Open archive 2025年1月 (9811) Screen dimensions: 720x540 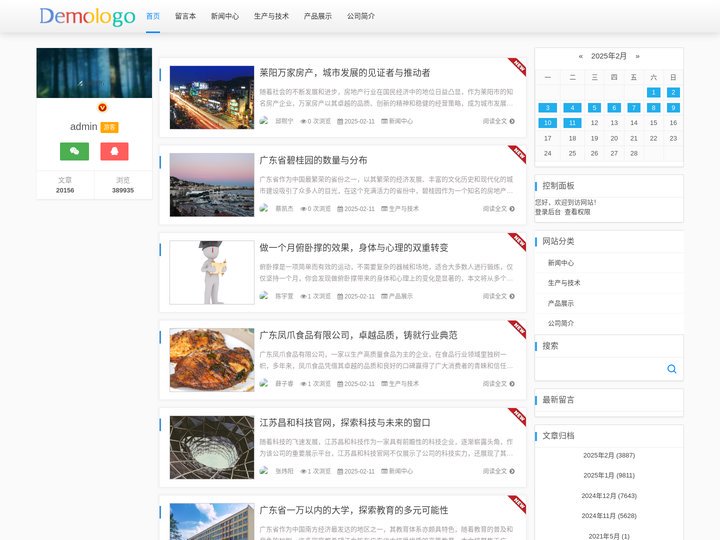pyautogui.click(x=609, y=475)
